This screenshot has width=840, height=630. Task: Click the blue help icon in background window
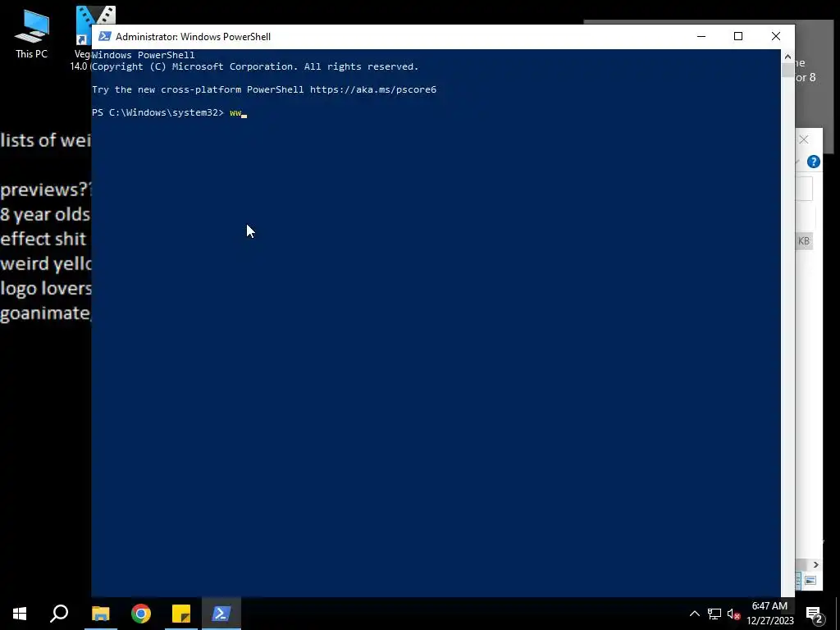[813, 162]
